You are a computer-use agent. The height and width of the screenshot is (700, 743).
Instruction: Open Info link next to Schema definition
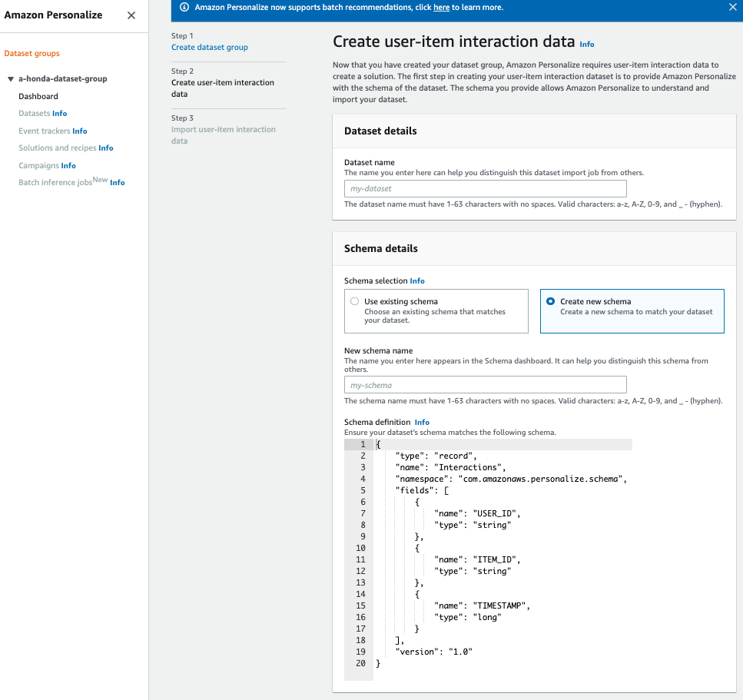pos(422,422)
